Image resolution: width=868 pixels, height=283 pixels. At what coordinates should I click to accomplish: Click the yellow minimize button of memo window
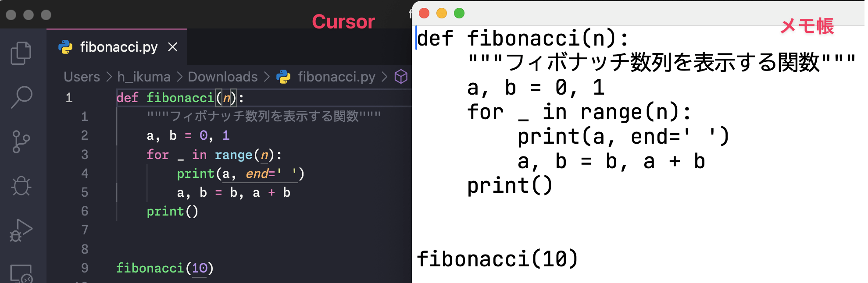point(442,13)
